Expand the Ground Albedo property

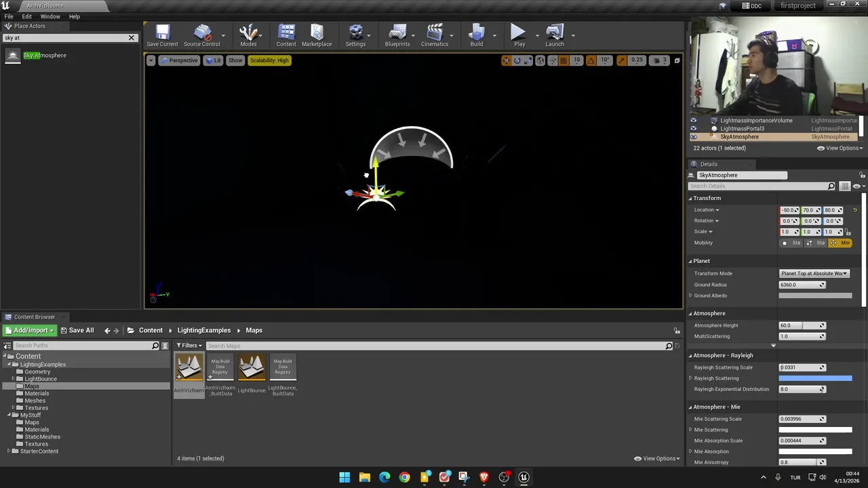690,296
